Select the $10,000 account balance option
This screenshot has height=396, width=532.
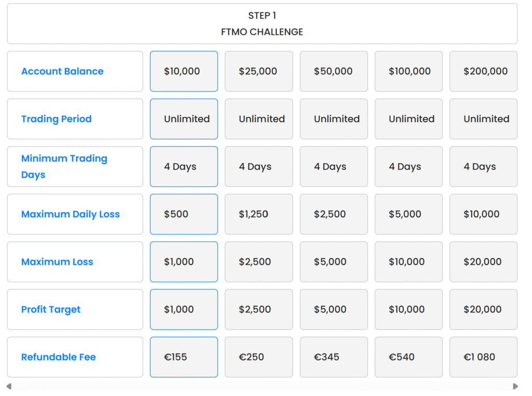184,71
